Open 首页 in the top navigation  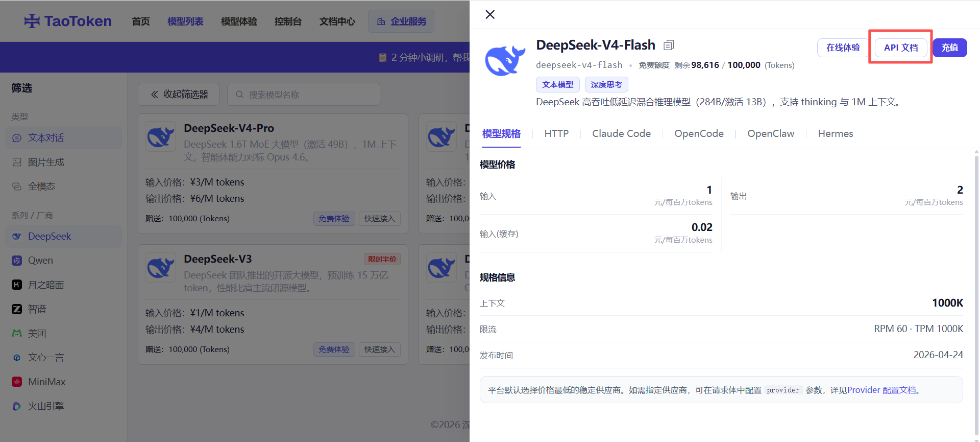tap(141, 21)
